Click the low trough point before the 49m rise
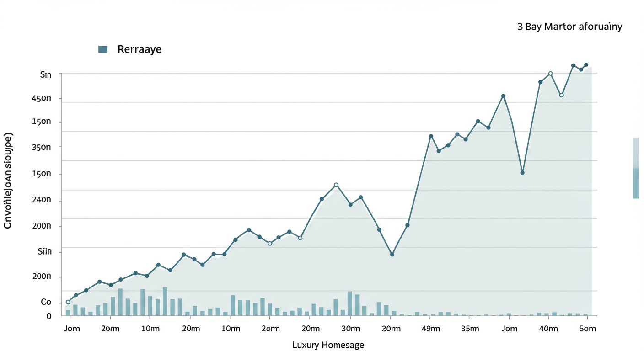This screenshot has height=351, width=644. [392, 254]
